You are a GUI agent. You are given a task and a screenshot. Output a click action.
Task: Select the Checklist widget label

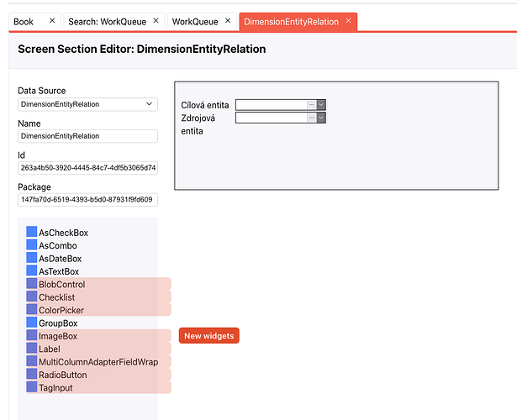tap(57, 297)
